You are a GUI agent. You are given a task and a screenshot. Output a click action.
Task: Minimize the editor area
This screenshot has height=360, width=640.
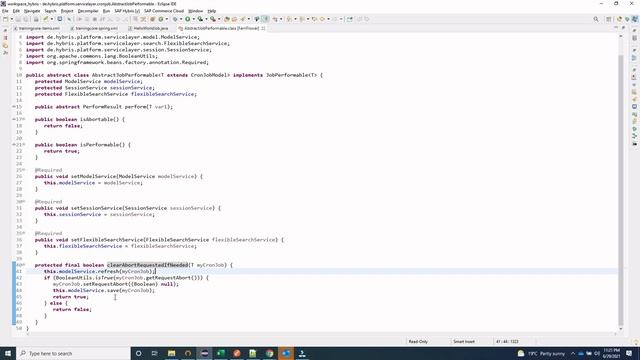pyautogui.click(x=616, y=28)
